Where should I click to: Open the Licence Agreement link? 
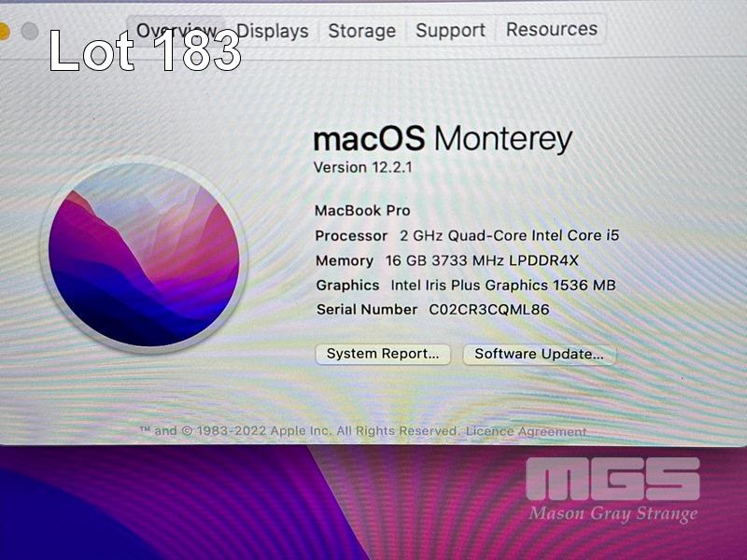(526, 431)
